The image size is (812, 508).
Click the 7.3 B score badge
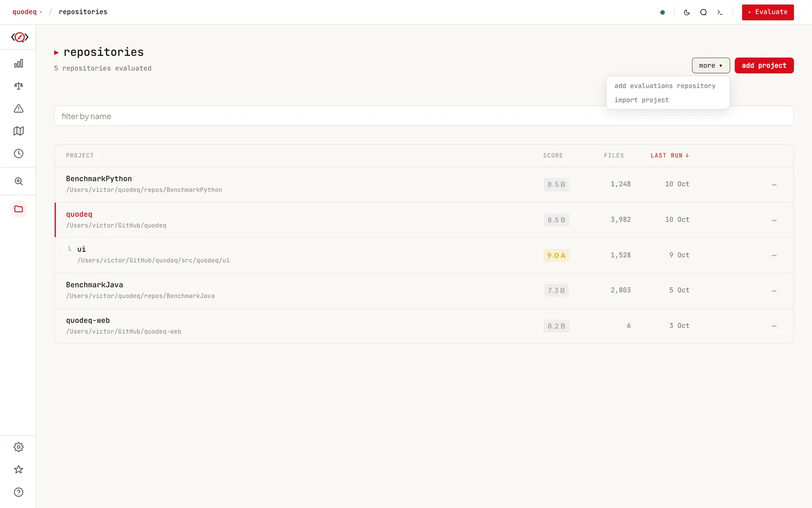[x=556, y=291]
